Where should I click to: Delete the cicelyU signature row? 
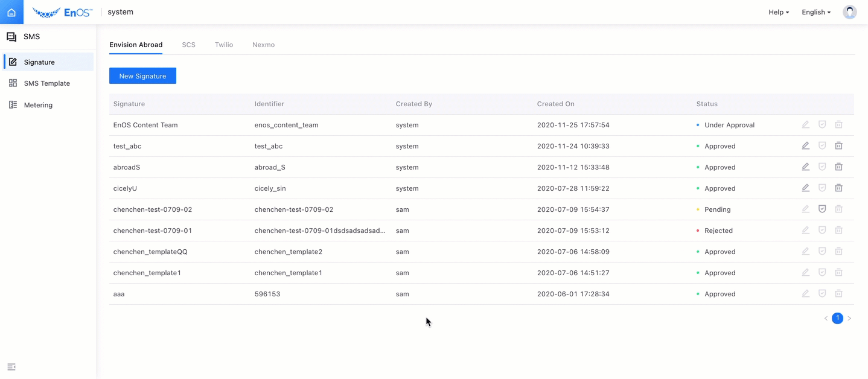coord(838,188)
